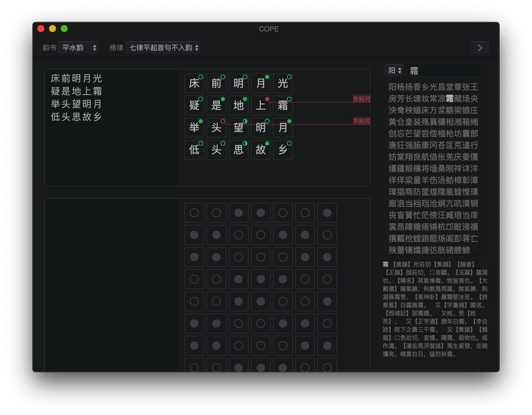Expand the 阳 rhyme group dropdown
Image resolution: width=532 pixels, height=415 pixels.
pyautogui.click(x=394, y=71)
